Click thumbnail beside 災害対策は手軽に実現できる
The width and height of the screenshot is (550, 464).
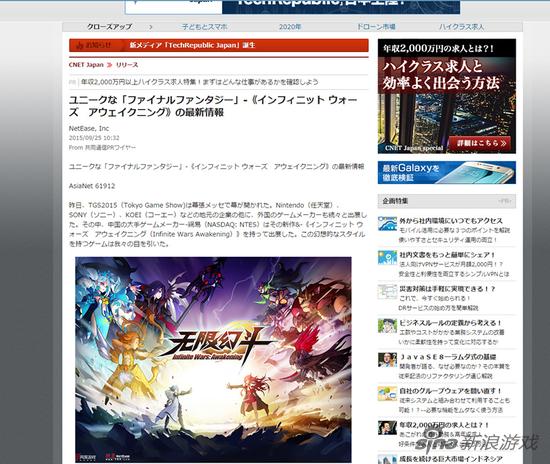click(387, 292)
